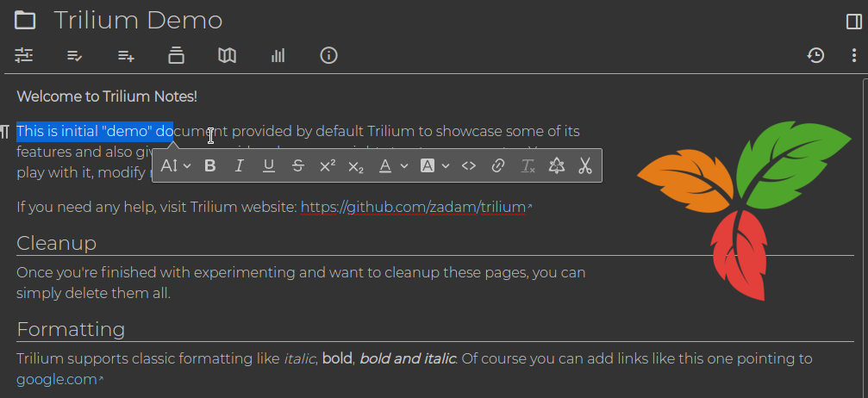Open note revisions history icon
The height and width of the screenshot is (398, 868).
point(815,56)
